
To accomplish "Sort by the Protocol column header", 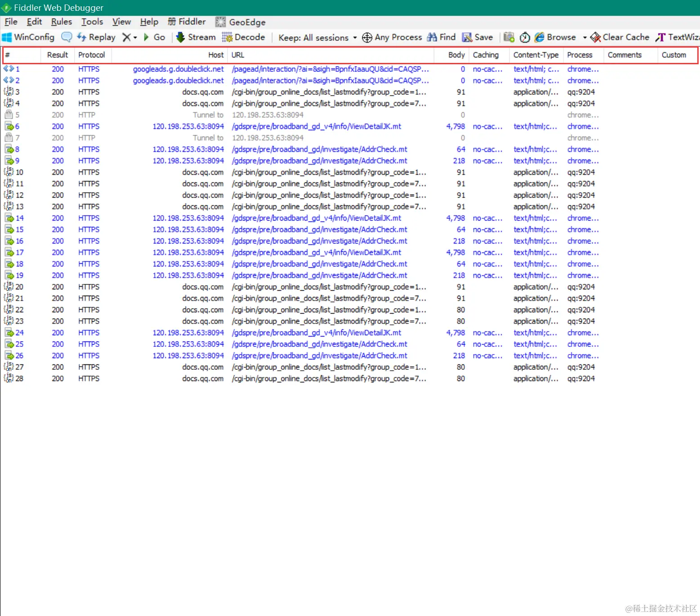I will [x=93, y=55].
